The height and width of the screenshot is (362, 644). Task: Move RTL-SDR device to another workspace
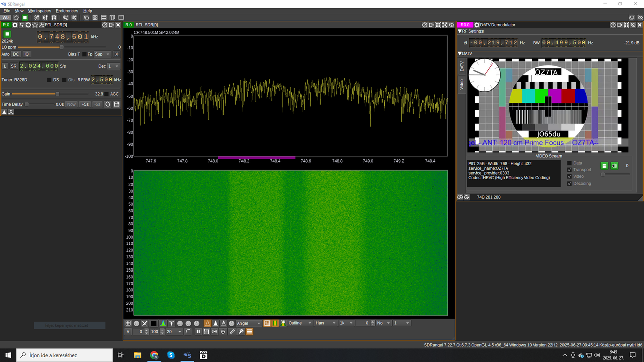pyautogui.click(x=111, y=25)
